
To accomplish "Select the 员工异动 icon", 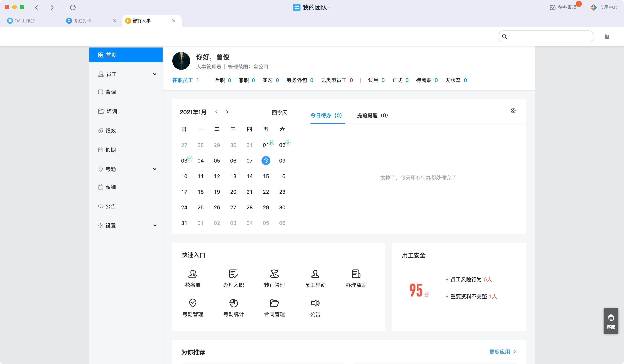I will 315,274.
